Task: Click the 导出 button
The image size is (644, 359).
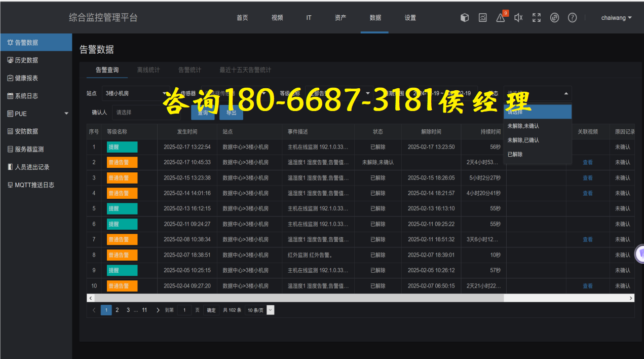Action: (231, 113)
